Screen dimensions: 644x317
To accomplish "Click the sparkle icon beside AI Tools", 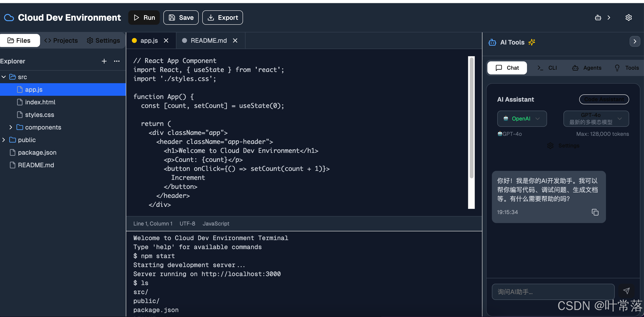I will coord(532,42).
